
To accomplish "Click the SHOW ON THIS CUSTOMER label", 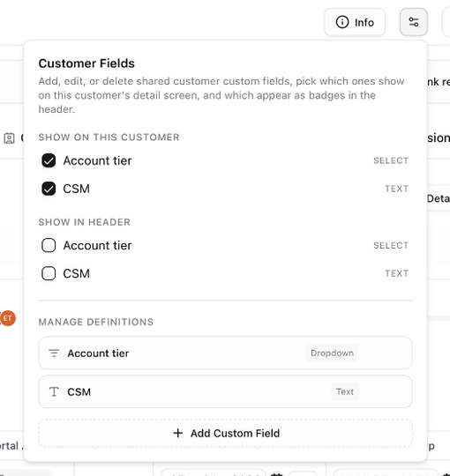I will pos(109,138).
